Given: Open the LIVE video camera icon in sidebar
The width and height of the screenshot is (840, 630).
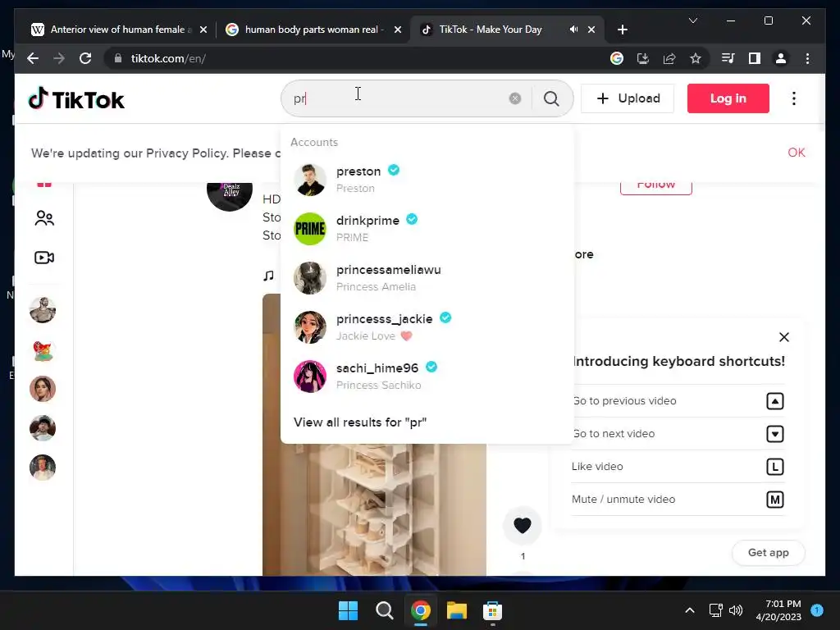Looking at the screenshot, I should 44,258.
